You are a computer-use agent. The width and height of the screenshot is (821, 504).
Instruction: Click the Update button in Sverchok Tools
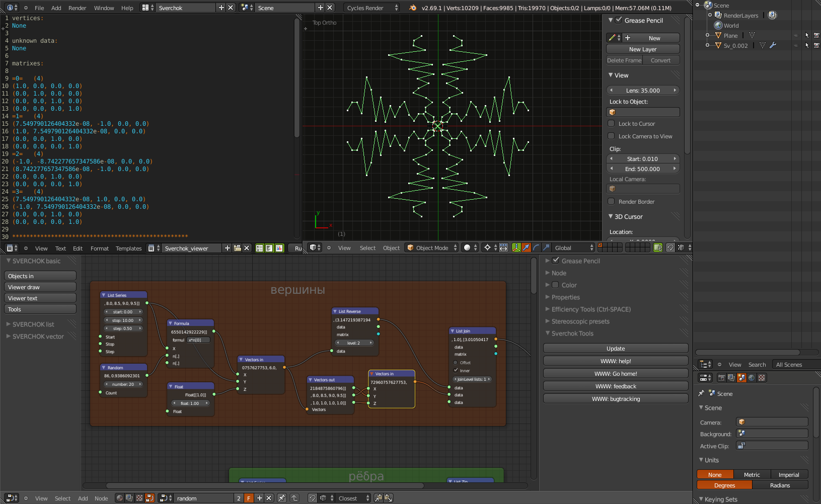[x=616, y=349]
